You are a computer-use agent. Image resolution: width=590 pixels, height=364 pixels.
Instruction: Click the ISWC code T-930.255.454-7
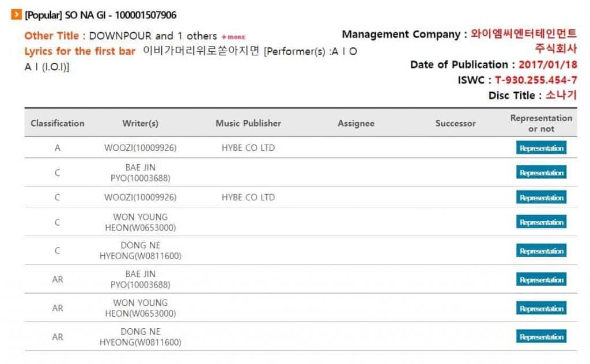pyautogui.click(x=536, y=80)
